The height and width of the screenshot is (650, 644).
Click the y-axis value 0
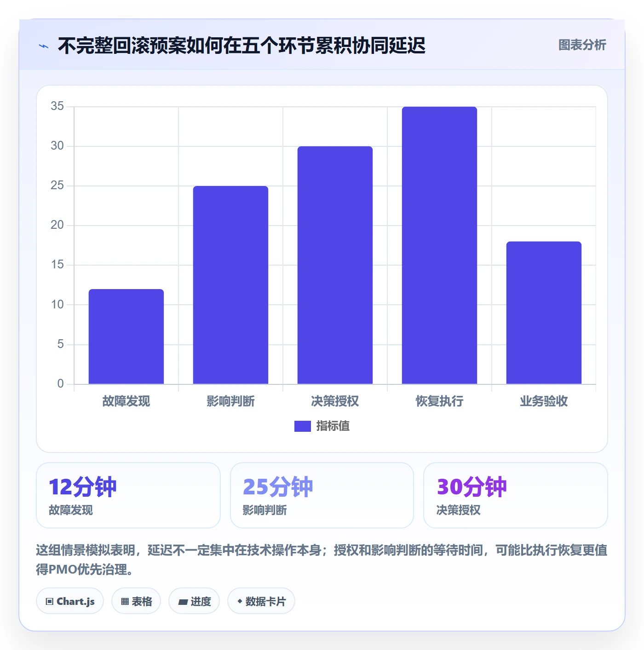pos(60,384)
